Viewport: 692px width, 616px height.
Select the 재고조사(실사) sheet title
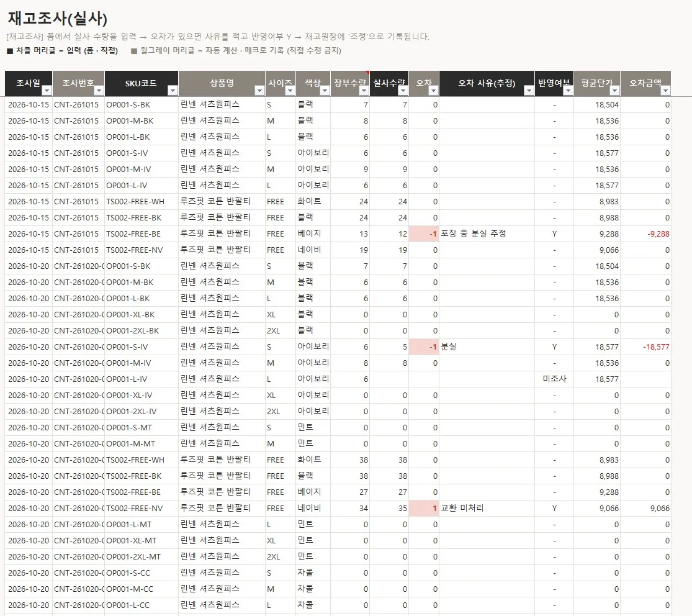[x=57, y=18]
